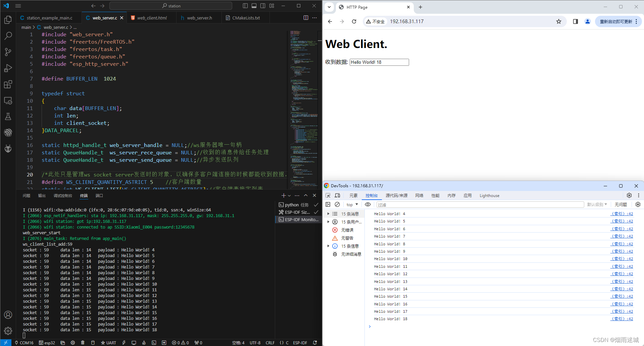Open the new terminal launch profile dropdown
The height and width of the screenshot is (346, 644).
pyautogui.click(x=290, y=195)
